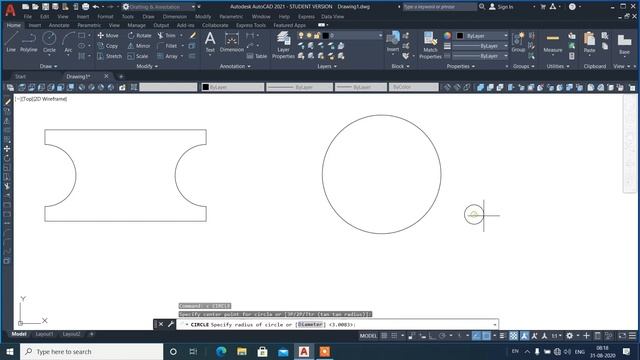Open the Annotate ribbon tab

click(59, 25)
